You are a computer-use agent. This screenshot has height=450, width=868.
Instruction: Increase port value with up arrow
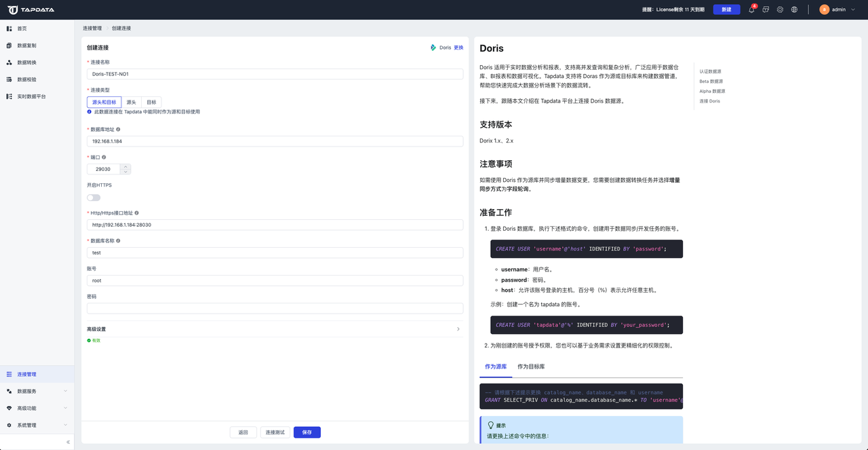pos(125,166)
